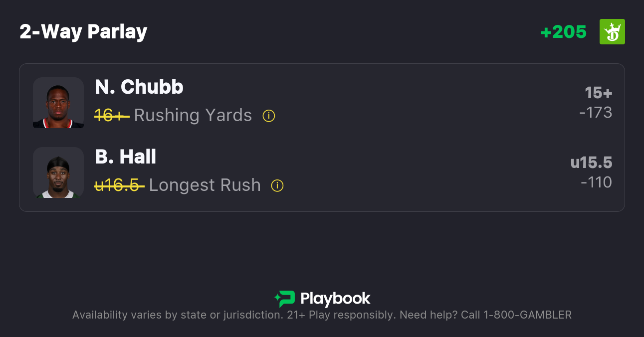Click the DraftKings sportsbook logo icon

pos(612,32)
